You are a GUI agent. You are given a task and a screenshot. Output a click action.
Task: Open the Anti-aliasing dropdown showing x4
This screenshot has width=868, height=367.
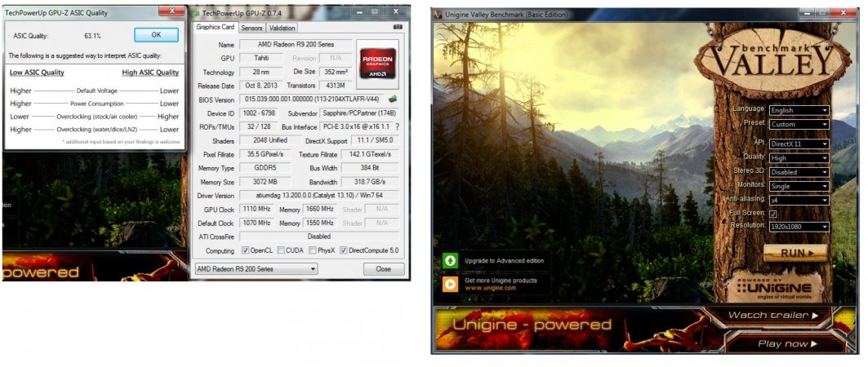(799, 200)
